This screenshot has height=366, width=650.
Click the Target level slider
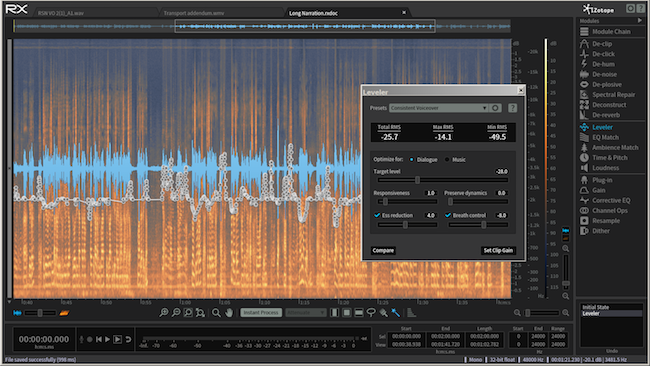click(443, 180)
